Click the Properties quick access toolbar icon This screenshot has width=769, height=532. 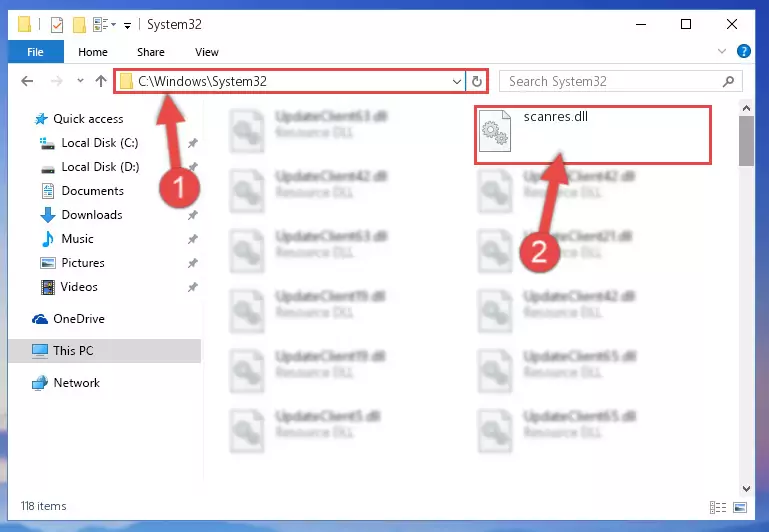pos(57,25)
